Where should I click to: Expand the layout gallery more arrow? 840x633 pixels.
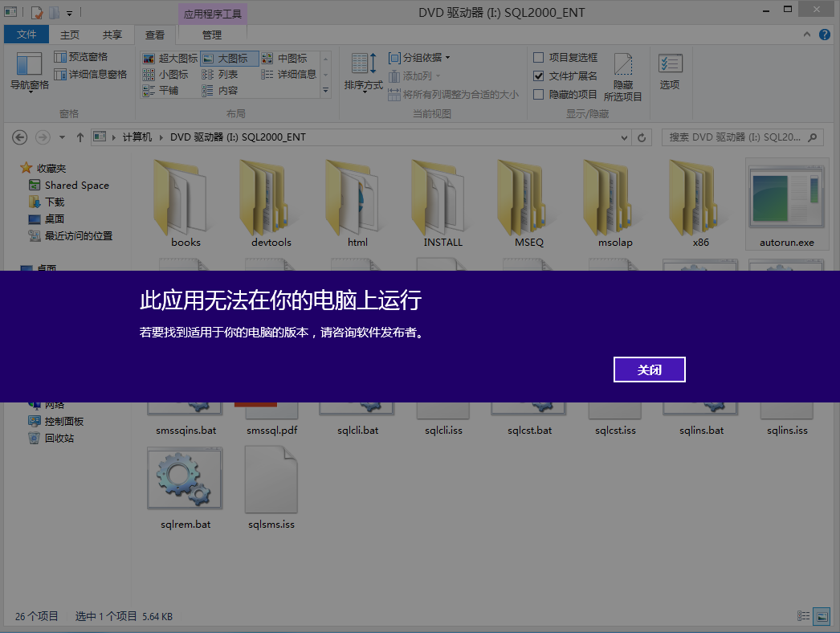(x=326, y=92)
